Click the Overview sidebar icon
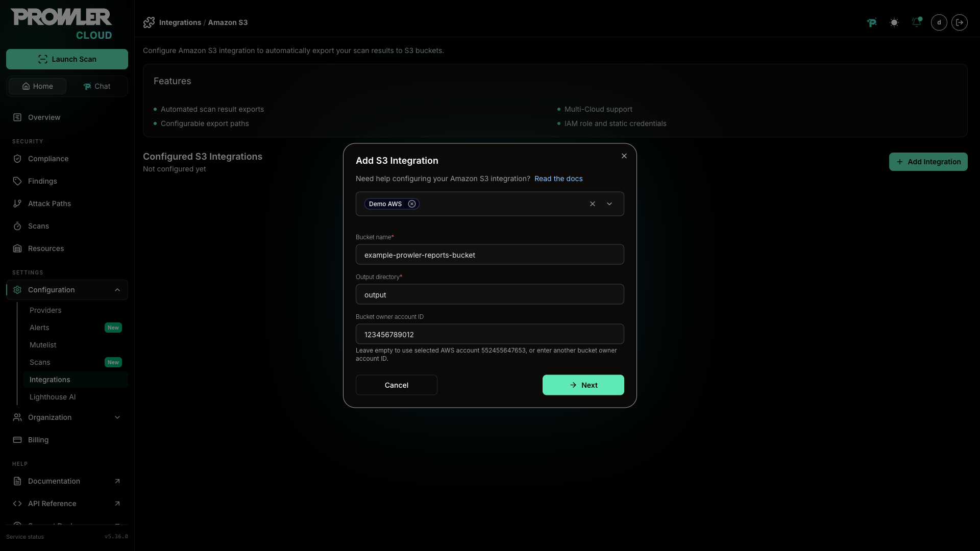980x551 pixels. tap(17, 117)
